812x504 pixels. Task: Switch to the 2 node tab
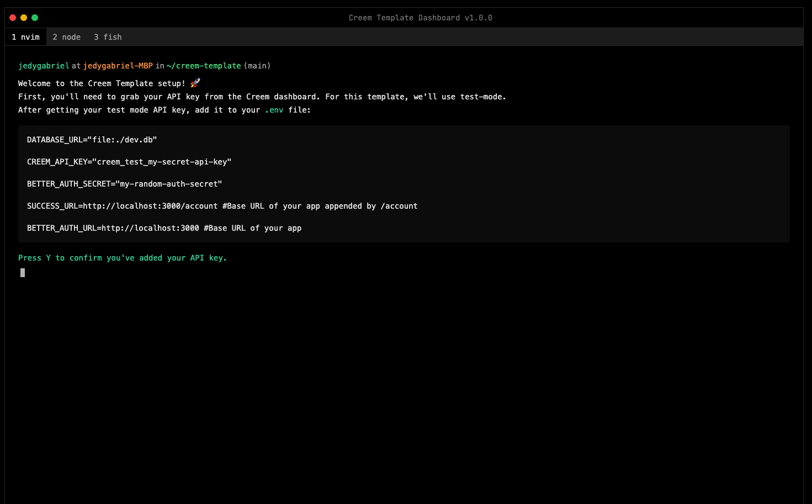[67, 37]
